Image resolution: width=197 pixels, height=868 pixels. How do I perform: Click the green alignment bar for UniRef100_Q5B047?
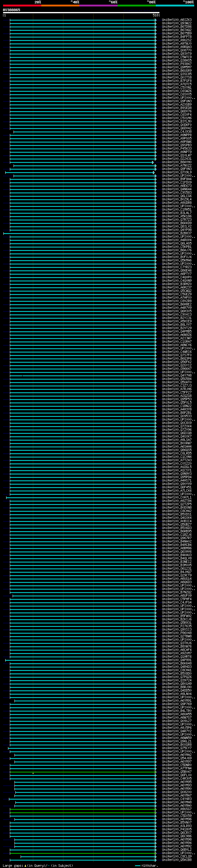pos(83,772)
